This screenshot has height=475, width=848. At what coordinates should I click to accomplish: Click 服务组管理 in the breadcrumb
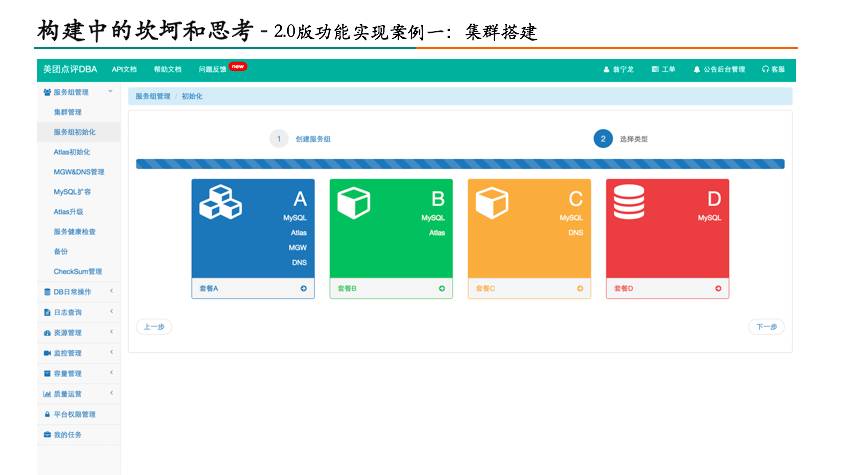click(153, 96)
